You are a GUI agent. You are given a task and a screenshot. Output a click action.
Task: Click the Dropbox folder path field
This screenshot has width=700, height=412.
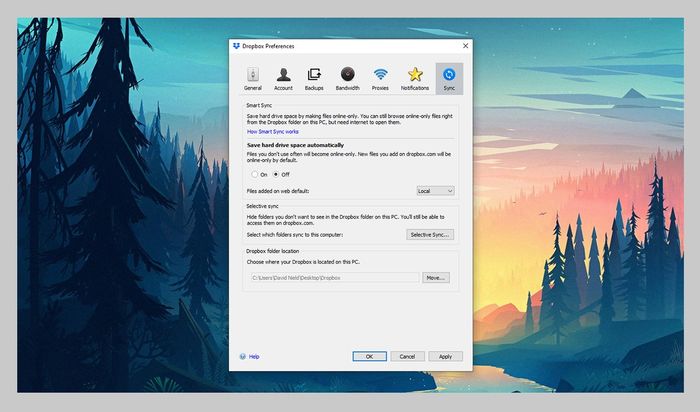tap(333, 277)
